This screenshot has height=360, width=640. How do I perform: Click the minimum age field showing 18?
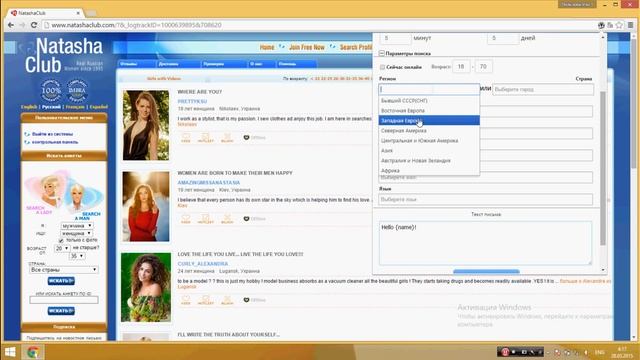(x=461, y=66)
